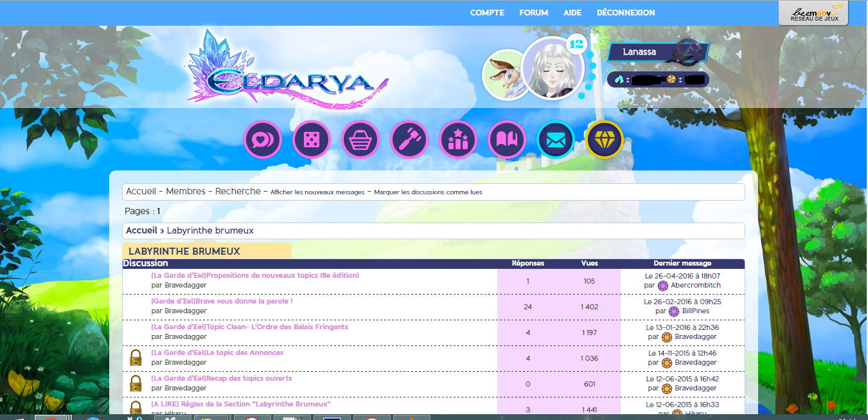Open the Membres link
The width and height of the screenshot is (868, 420).
click(186, 192)
